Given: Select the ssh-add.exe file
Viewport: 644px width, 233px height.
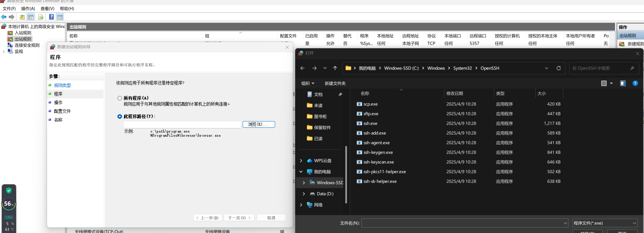Looking at the screenshot, I should [374, 133].
